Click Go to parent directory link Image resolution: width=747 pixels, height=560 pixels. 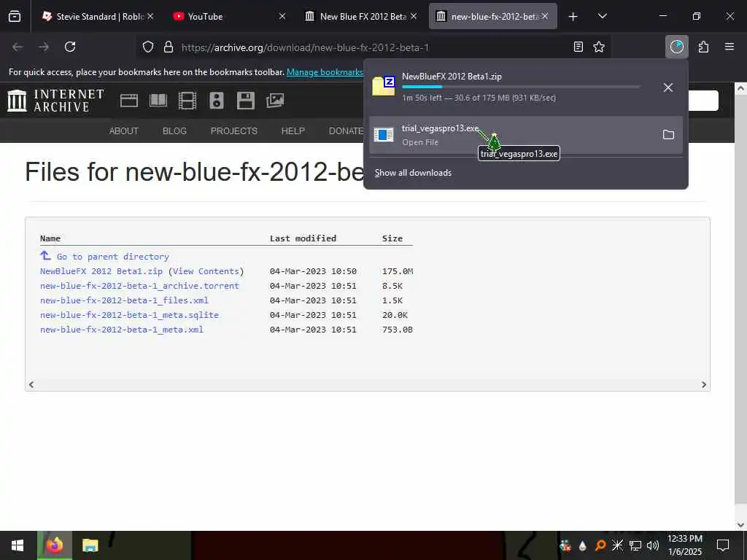[x=112, y=257]
